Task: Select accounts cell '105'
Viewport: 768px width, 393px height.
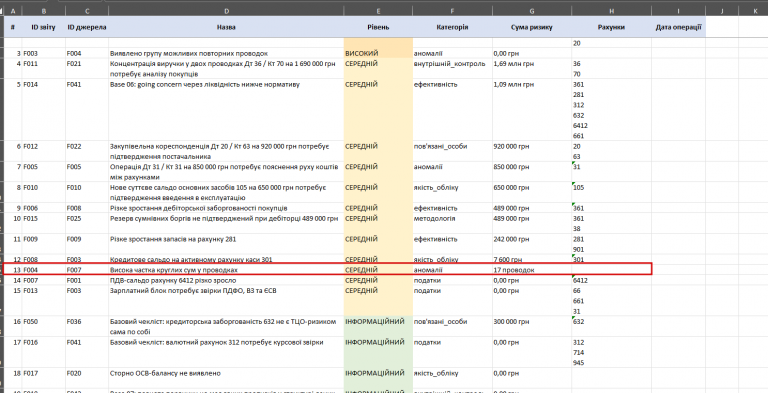Action: click(x=611, y=192)
